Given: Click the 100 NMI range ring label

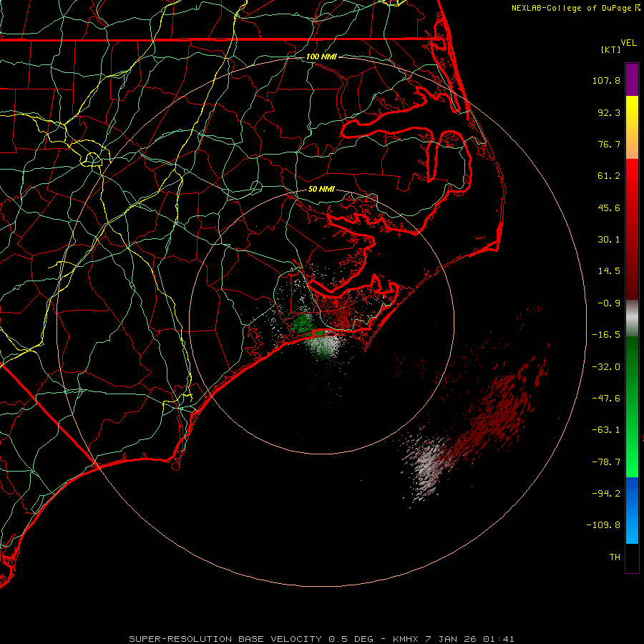Looking at the screenshot, I should pyautogui.click(x=321, y=57).
